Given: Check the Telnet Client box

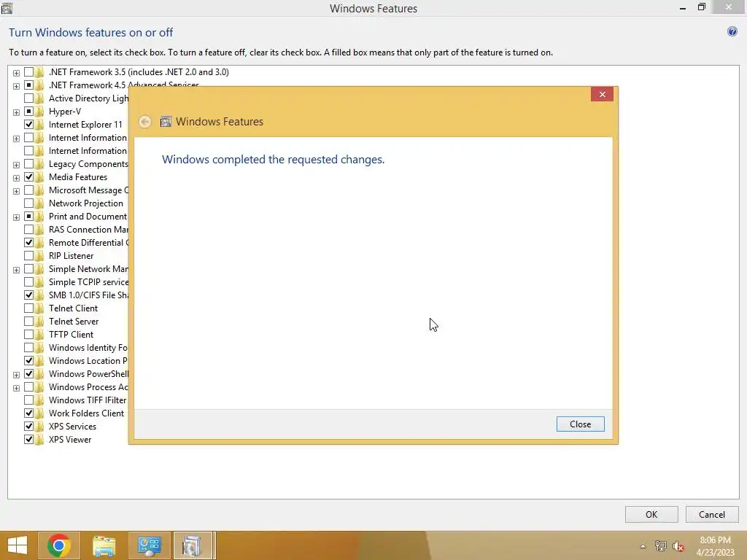Looking at the screenshot, I should (28, 308).
